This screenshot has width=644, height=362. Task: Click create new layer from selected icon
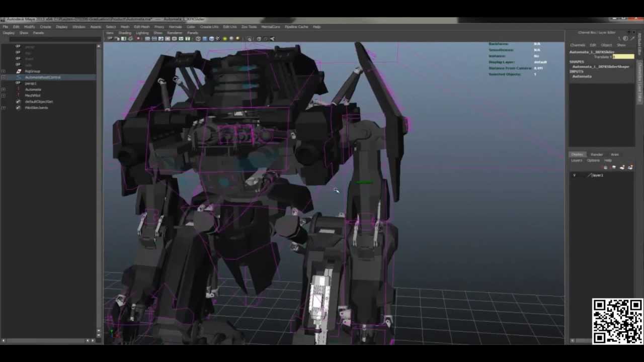(x=630, y=167)
